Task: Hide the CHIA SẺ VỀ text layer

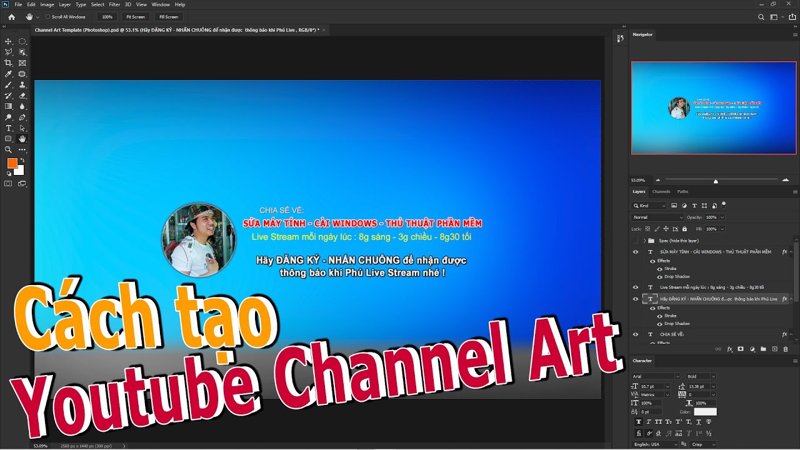Action: [636, 335]
